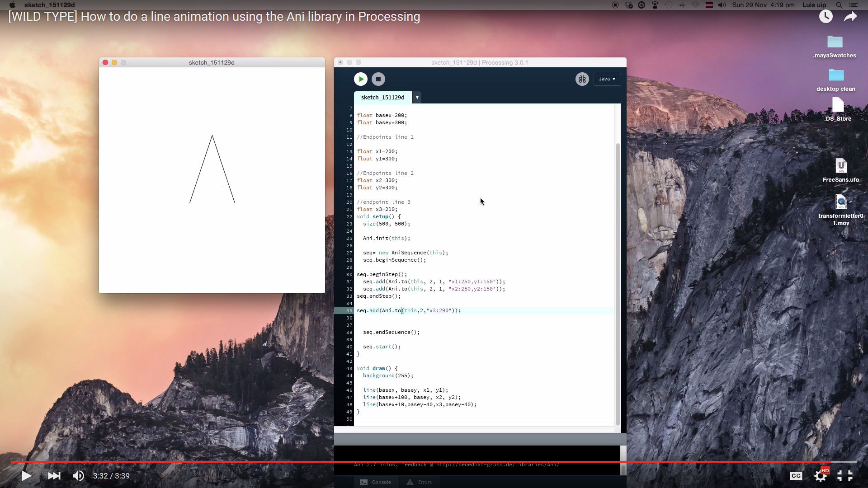Click the Processing Stop button

[x=378, y=79]
